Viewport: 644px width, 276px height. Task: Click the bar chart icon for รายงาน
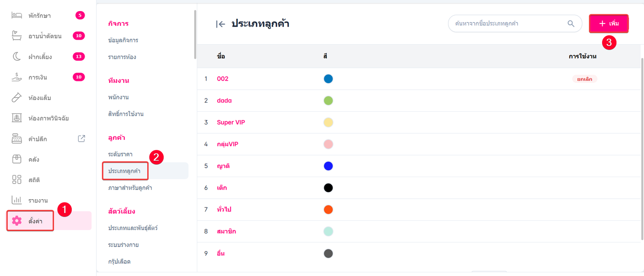pos(17,200)
